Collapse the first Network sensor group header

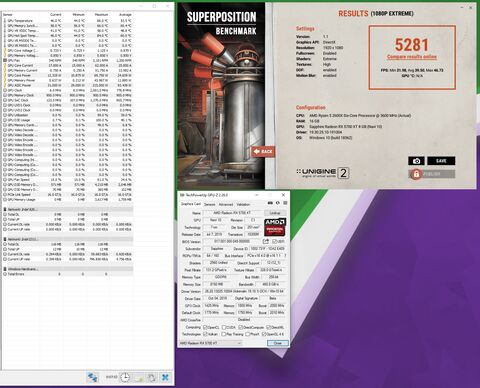pyautogui.click(x=68, y=209)
